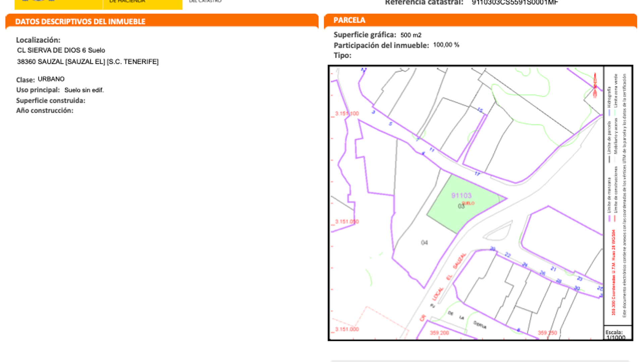Click the 'Uso principal:' label

(38, 90)
